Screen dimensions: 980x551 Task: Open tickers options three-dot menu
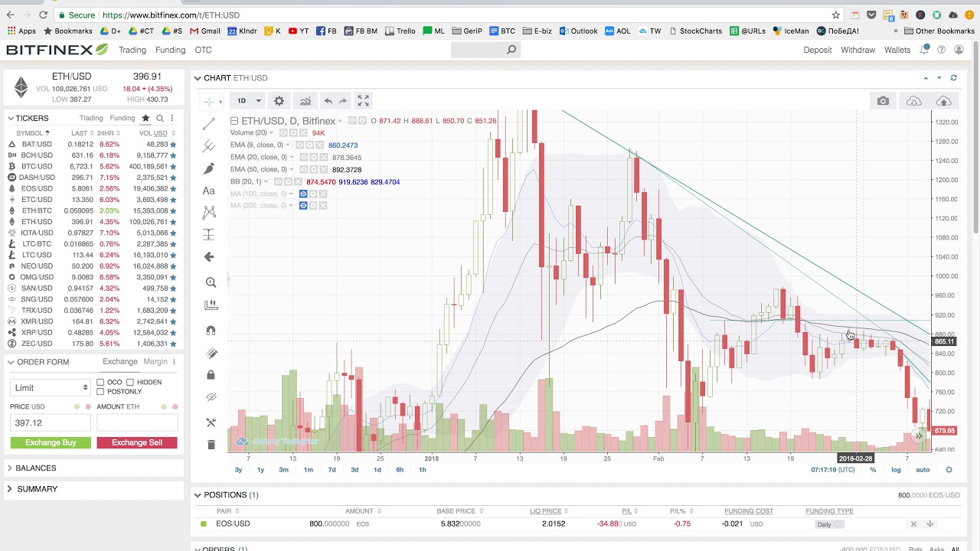click(x=172, y=118)
